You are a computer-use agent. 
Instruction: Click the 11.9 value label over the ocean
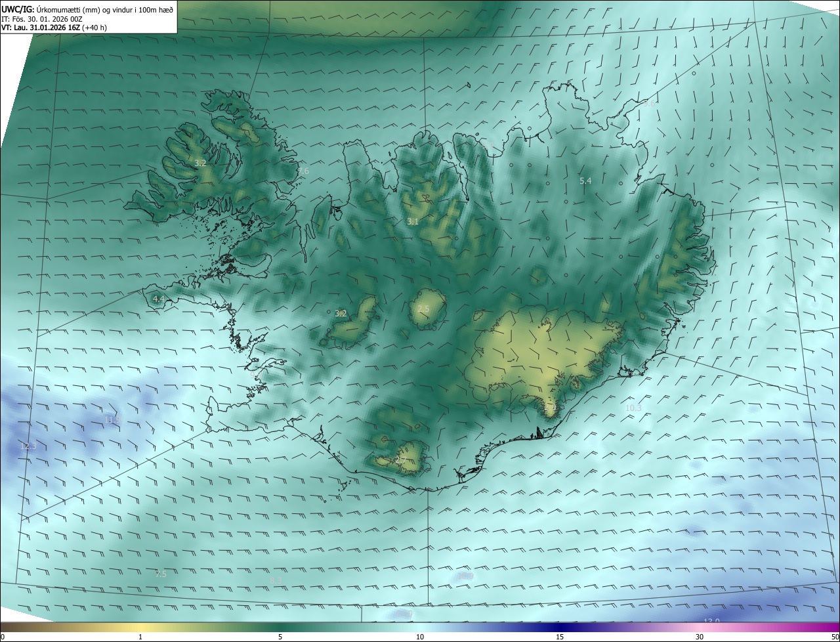point(113,419)
